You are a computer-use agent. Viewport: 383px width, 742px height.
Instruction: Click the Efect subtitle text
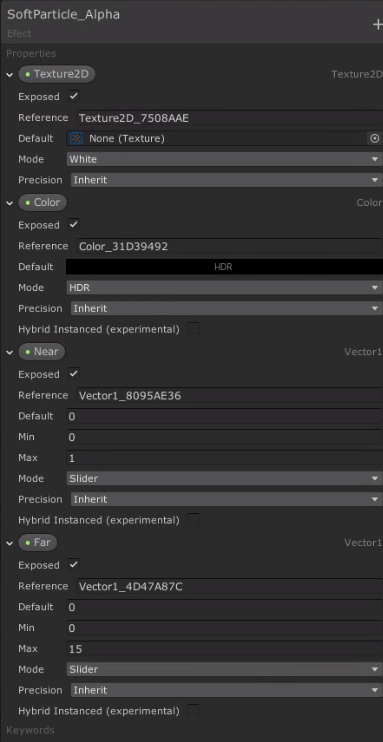click(19, 34)
